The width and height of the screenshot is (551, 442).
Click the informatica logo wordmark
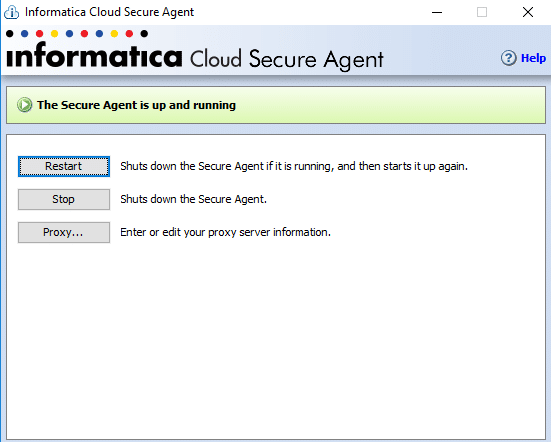click(x=94, y=55)
